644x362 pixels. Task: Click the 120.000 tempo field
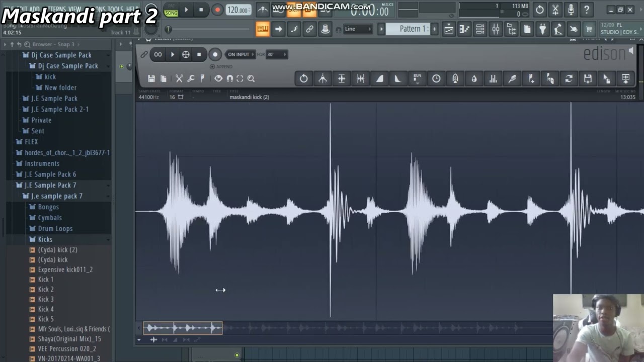[x=237, y=10]
